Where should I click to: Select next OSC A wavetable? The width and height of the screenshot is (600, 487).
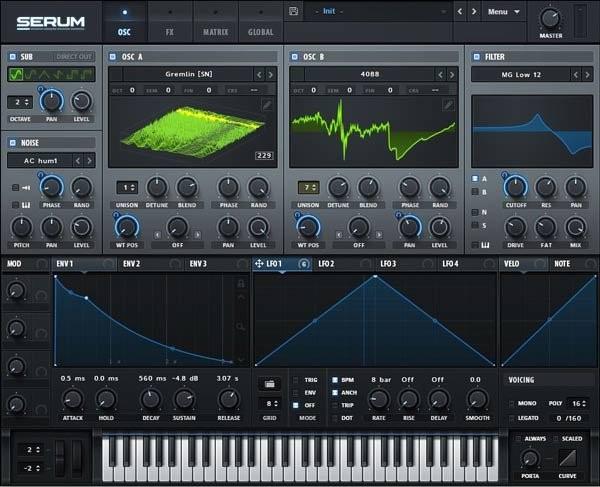tap(271, 75)
